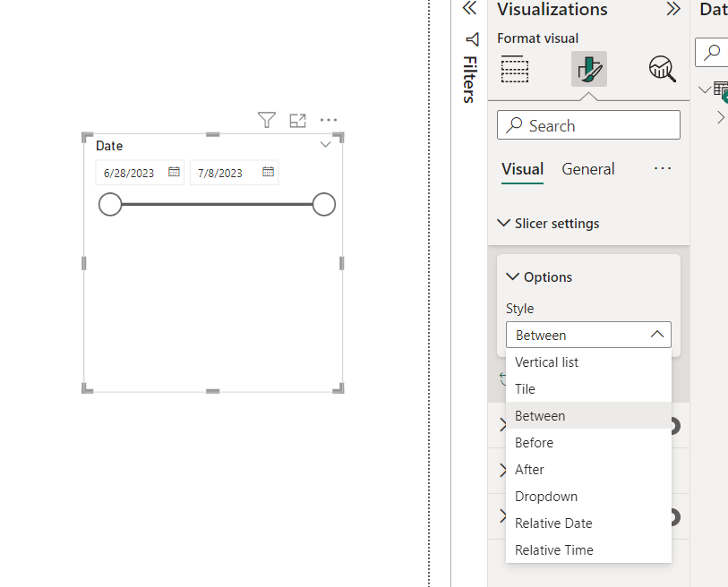Click the Date slicer title text

[x=109, y=146]
